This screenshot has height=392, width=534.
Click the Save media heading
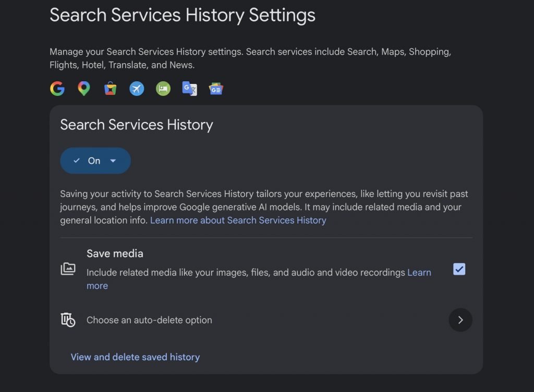[115, 253]
